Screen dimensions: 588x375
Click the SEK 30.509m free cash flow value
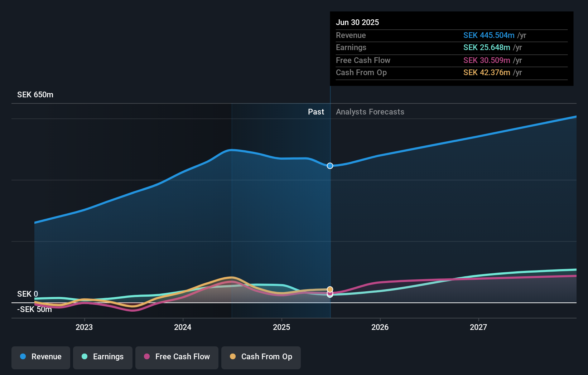487,60
